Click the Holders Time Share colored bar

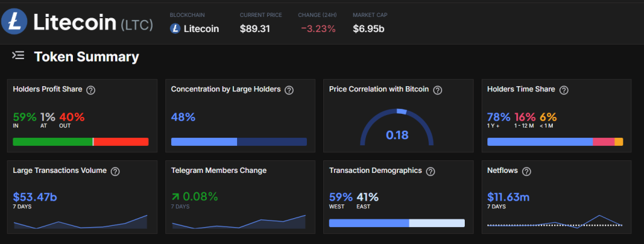pos(555,141)
